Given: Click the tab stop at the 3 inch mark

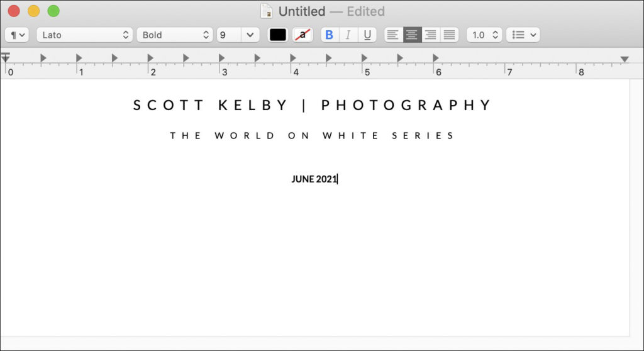Looking at the screenshot, I should point(222,58).
